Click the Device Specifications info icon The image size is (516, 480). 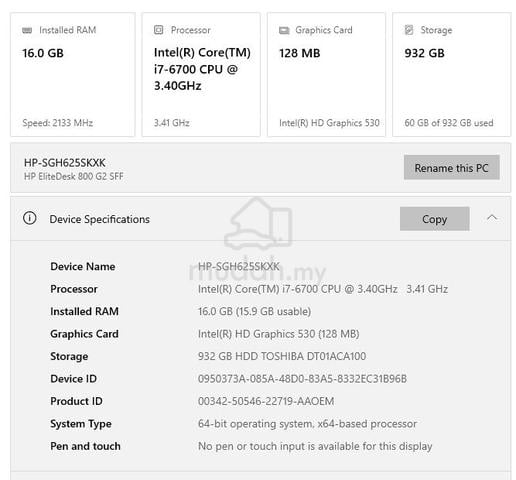(x=30, y=218)
